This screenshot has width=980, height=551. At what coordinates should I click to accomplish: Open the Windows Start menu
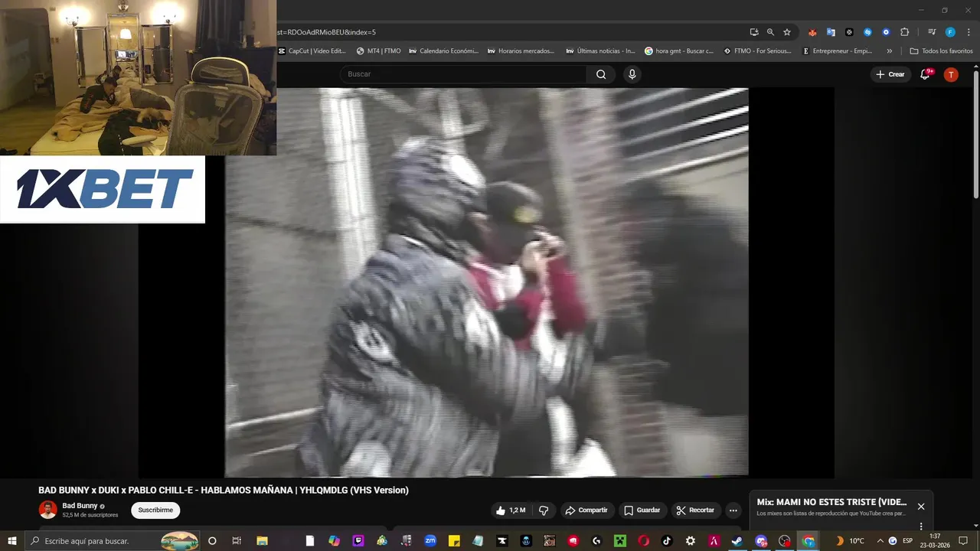[x=11, y=541]
